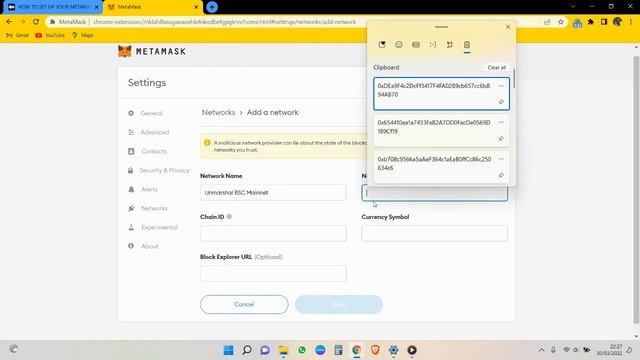Open the Extensions puzzle menu
The image size is (640, 360).
point(591,22)
